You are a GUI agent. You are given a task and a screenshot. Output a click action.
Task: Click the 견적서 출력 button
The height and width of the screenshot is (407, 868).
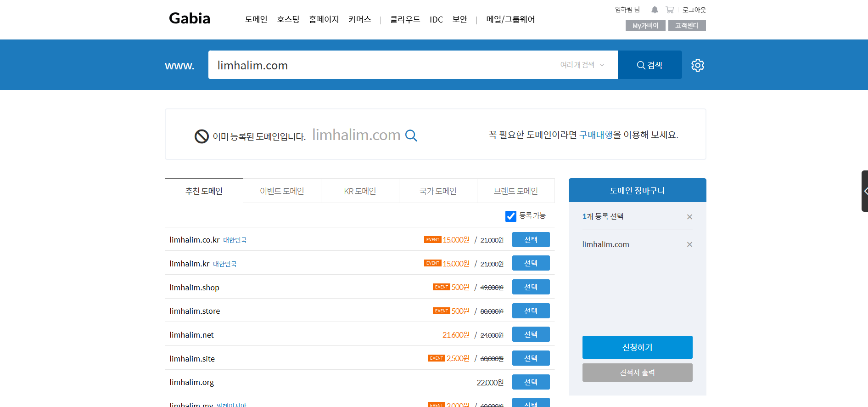point(637,373)
